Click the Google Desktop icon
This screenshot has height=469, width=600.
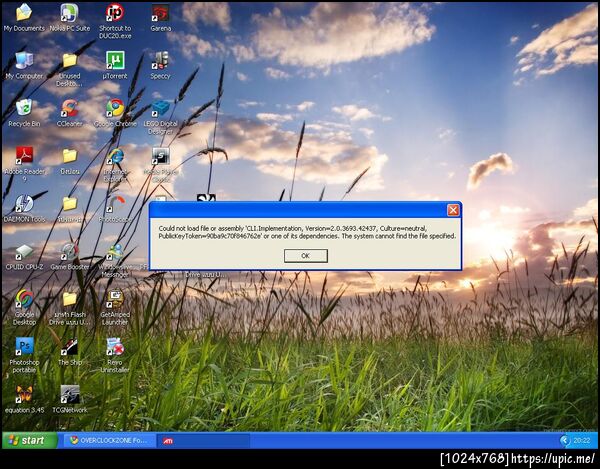tap(24, 307)
